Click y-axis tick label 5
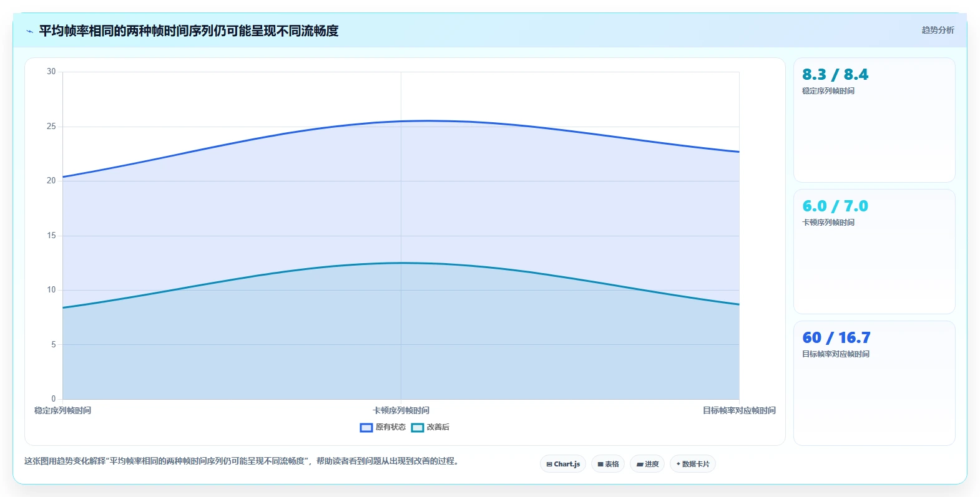This screenshot has width=980, height=497. click(54, 345)
